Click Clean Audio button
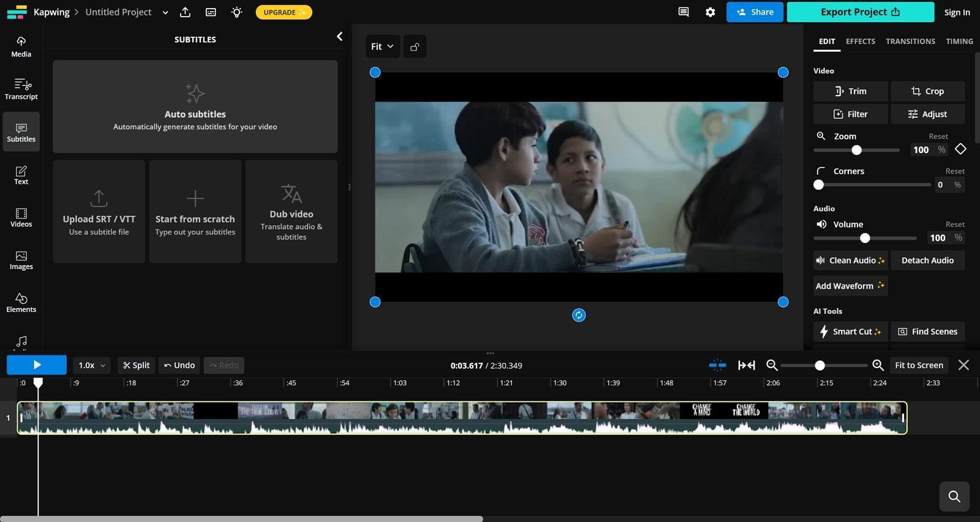The height and width of the screenshot is (522, 980). pyautogui.click(x=851, y=260)
